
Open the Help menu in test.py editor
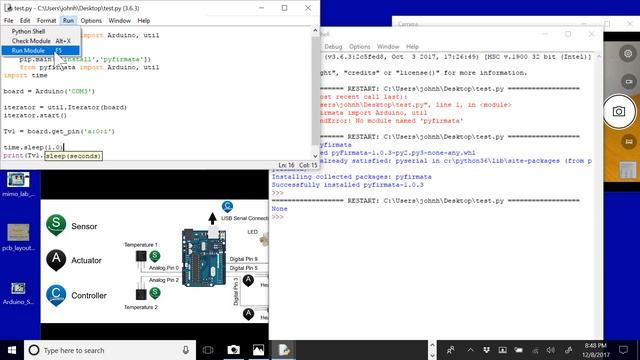[x=144, y=20]
